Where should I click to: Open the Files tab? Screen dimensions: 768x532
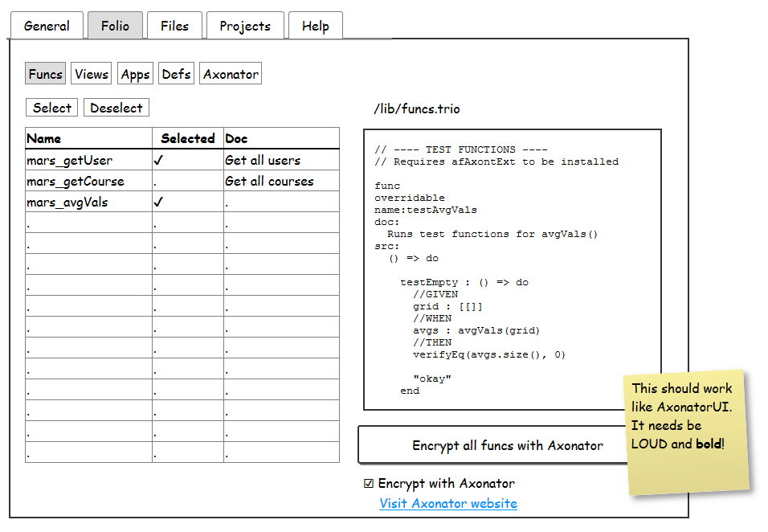point(174,26)
